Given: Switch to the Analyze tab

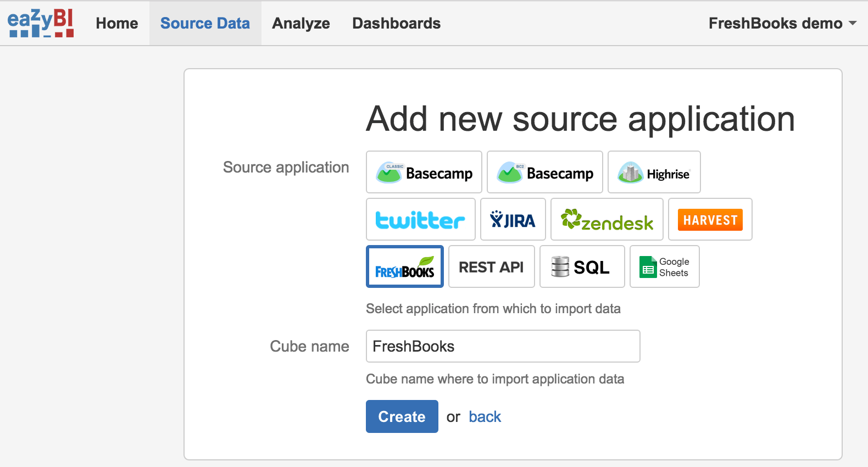Looking at the screenshot, I should pyautogui.click(x=301, y=23).
